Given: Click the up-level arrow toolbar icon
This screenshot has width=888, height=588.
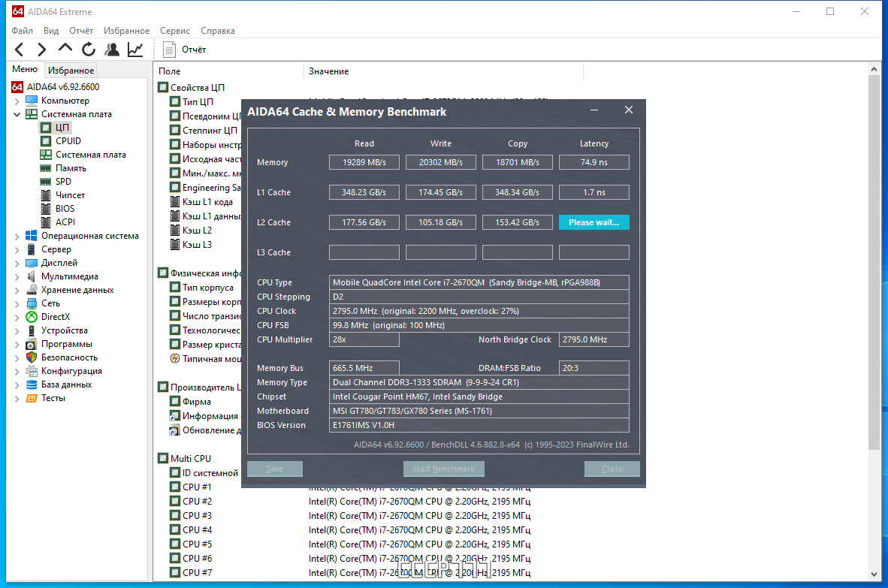Looking at the screenshot, I should coord(65,49).
